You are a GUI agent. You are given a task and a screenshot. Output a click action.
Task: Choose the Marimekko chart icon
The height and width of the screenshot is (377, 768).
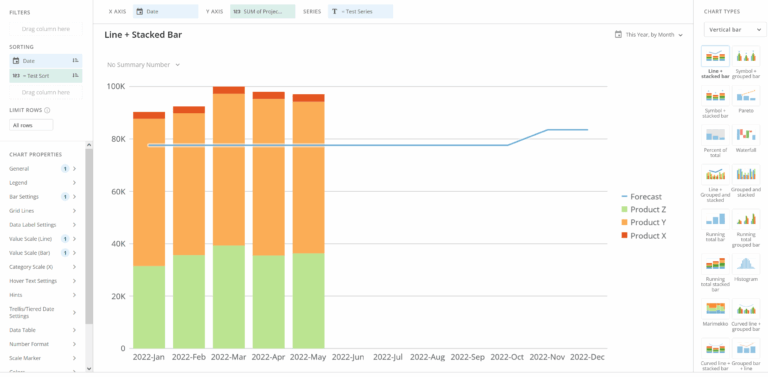(715, 309)
